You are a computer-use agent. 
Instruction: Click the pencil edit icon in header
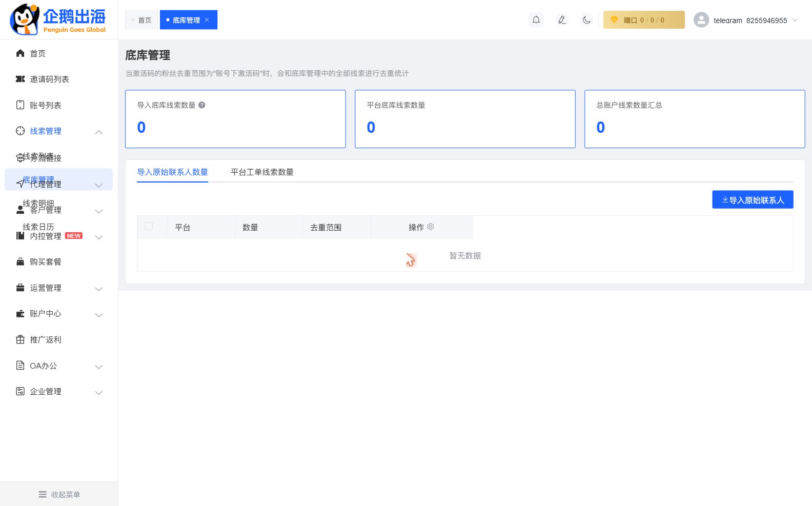562,20
